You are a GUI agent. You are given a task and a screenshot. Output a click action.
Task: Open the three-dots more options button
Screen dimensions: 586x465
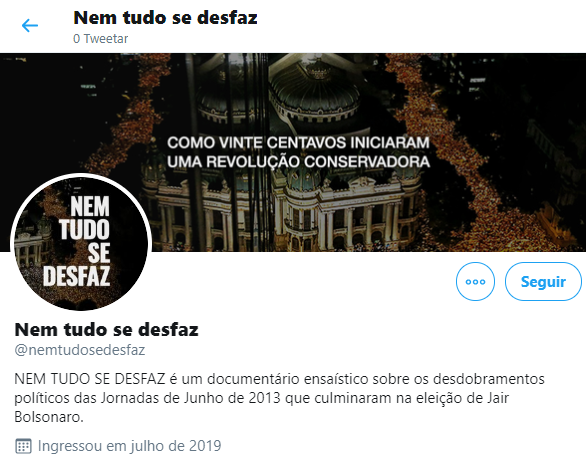coord(475,281)
